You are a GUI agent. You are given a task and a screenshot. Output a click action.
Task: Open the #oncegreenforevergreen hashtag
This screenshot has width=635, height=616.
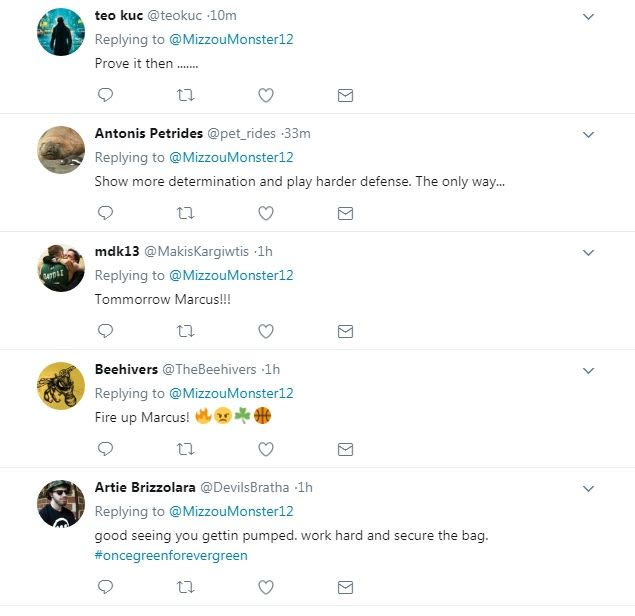171,555
